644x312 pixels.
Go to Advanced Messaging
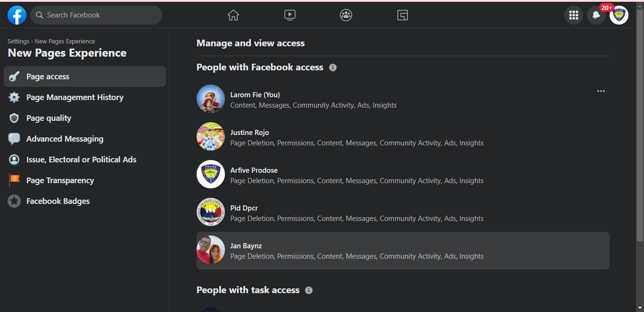[65, 139]
